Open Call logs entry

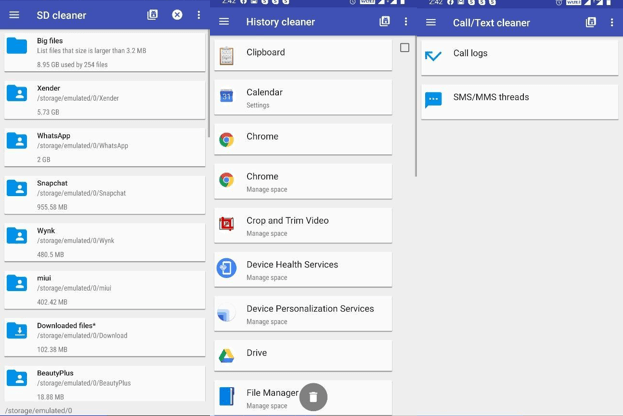[520, 57]
